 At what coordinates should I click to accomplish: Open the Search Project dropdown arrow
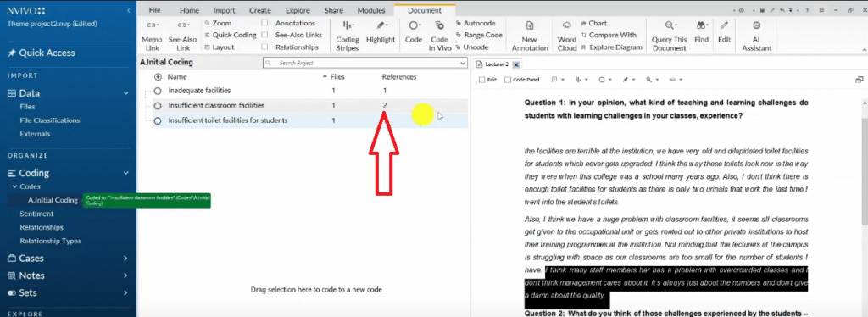pyautogui.click(x=463, y=64)
